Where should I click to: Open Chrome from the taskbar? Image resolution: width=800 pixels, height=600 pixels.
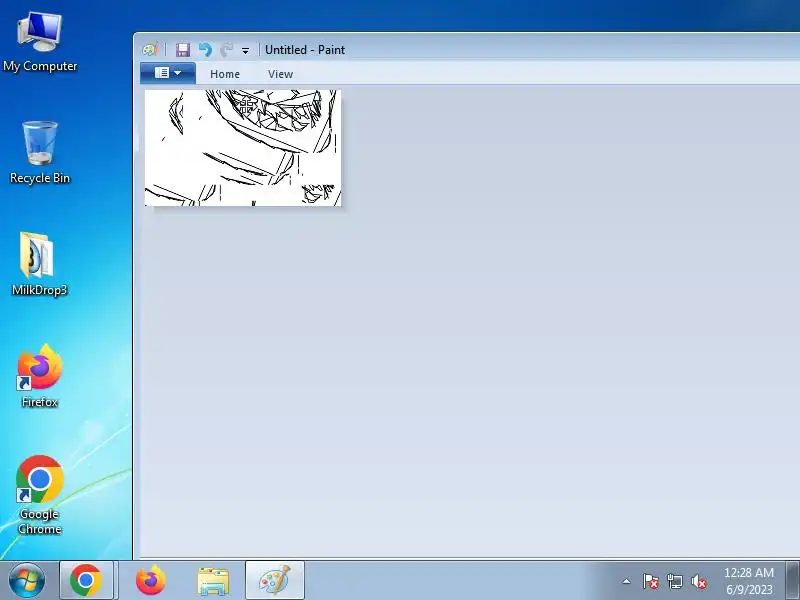(x=86, y=580)
